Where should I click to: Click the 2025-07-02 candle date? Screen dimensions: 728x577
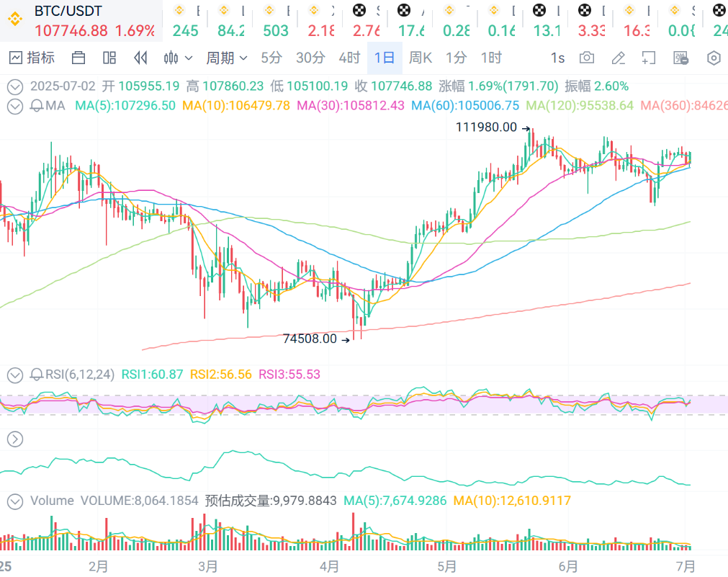tap(63, 86)
